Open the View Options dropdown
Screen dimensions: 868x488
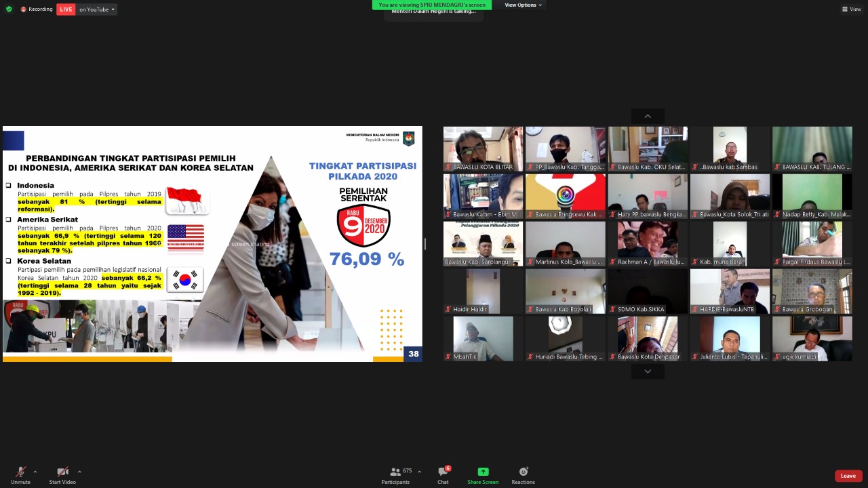(x=523, y=5)
